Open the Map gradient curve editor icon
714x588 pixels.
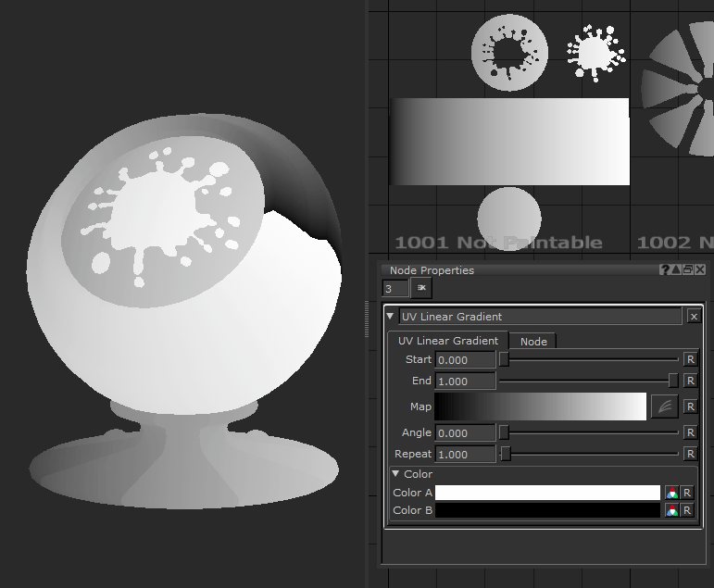[664, 407]
